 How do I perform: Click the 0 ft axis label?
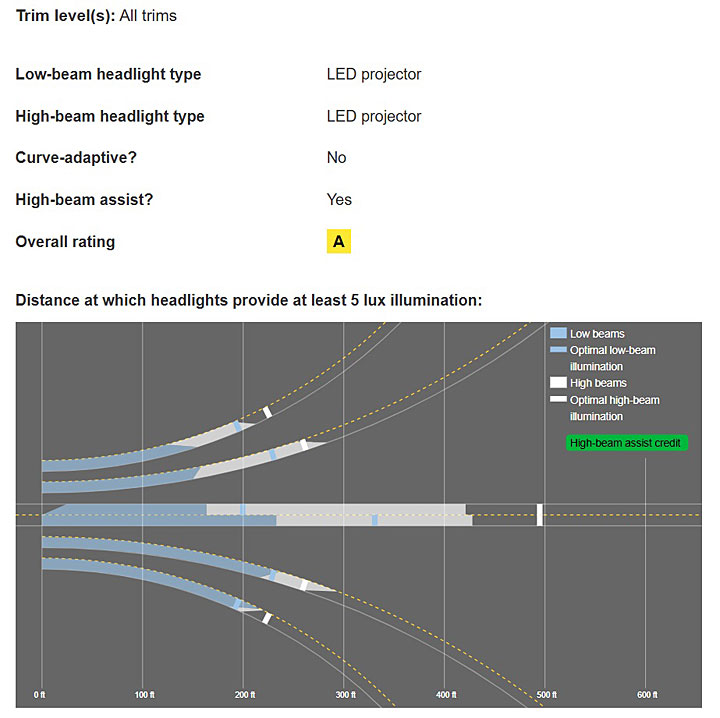pos(39,695)
